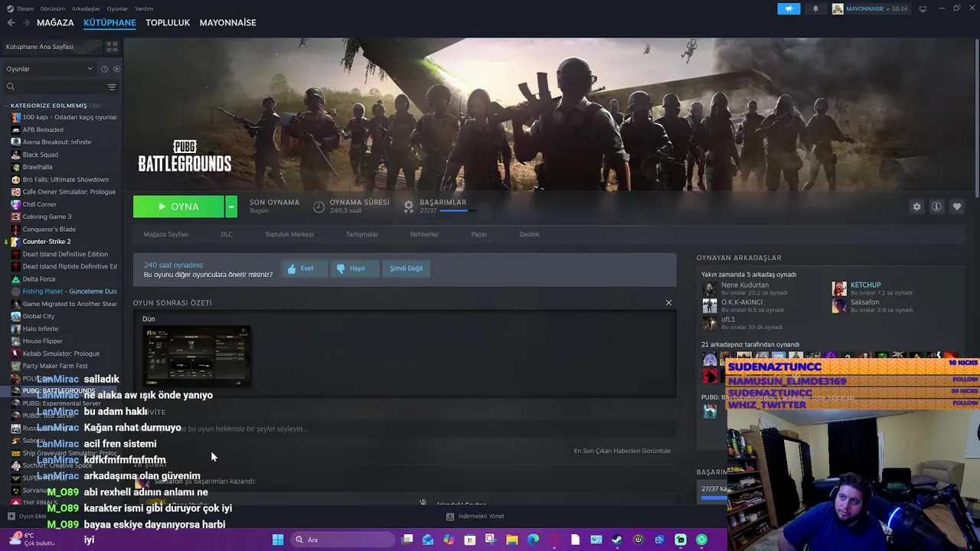Viewport: 980px width, 551px height.
Task: Close the Oyun Sonrası Özeti panel
Action: tap(668, 303)
